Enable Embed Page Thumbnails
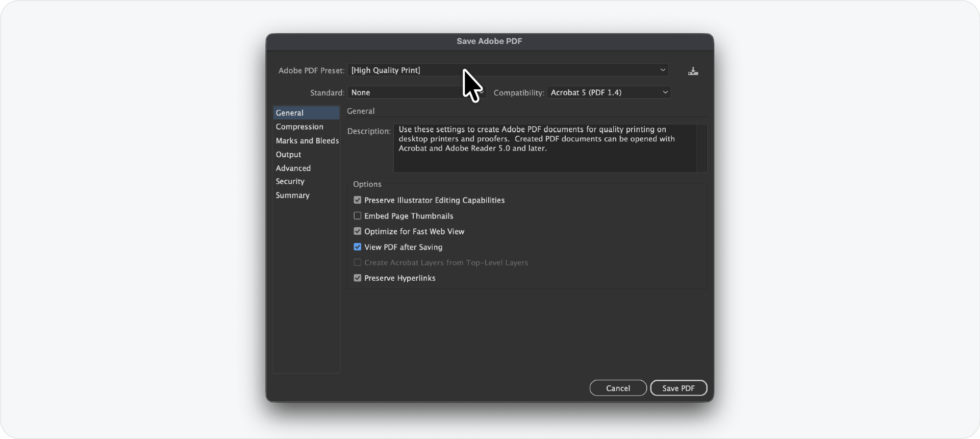The height and width of the screenshot is (439, 980). click(x=358, y=216)
